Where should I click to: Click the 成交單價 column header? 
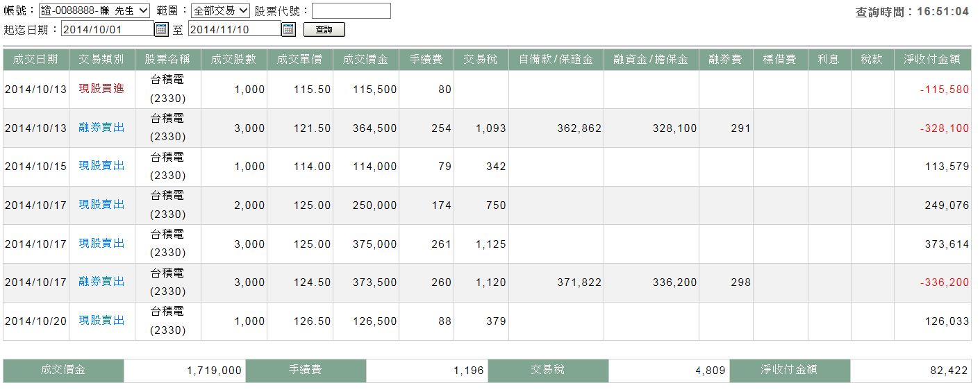[x=299, y=60]
